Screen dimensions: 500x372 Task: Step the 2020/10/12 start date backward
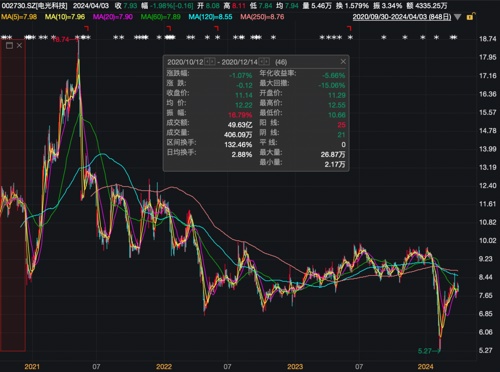tap(207, 62)
